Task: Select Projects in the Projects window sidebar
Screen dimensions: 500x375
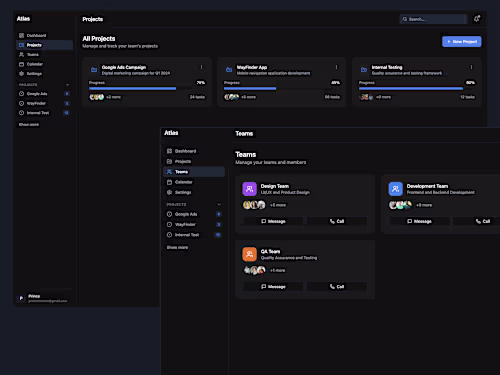Action: click(x=45, y=45)
